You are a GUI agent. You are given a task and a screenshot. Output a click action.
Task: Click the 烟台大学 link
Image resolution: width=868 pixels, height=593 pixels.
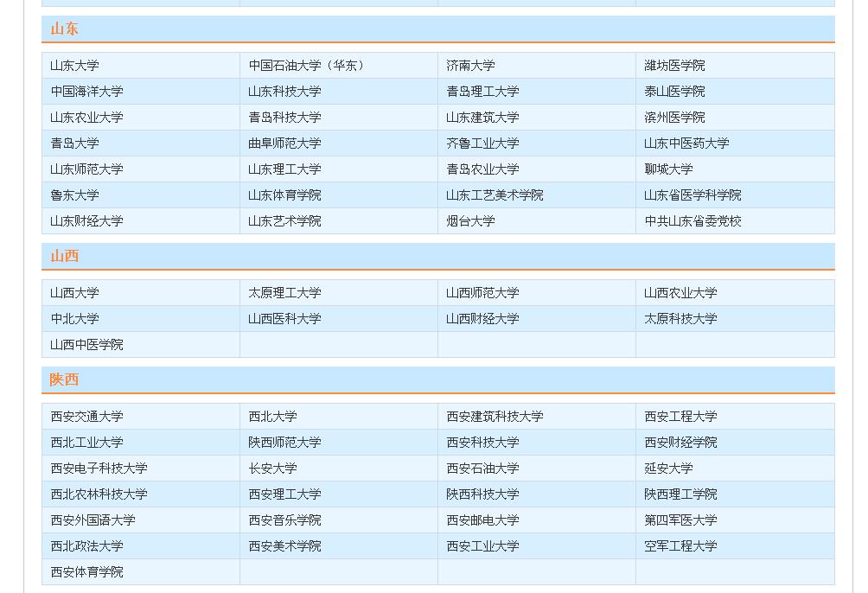point(470,221)
